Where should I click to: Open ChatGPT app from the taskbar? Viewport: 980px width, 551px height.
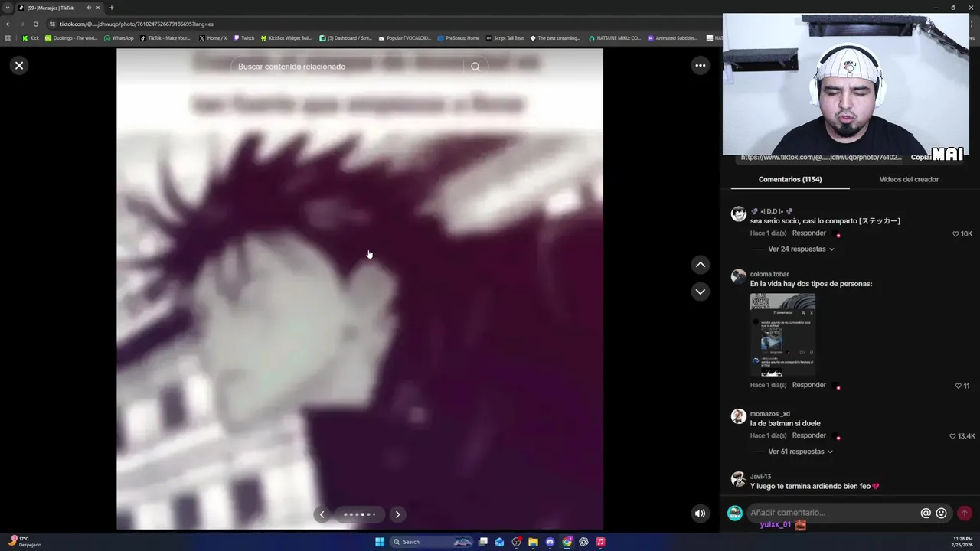click(x=583, y=542)
